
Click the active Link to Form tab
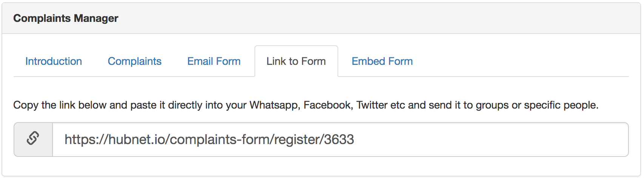point(296,61)
